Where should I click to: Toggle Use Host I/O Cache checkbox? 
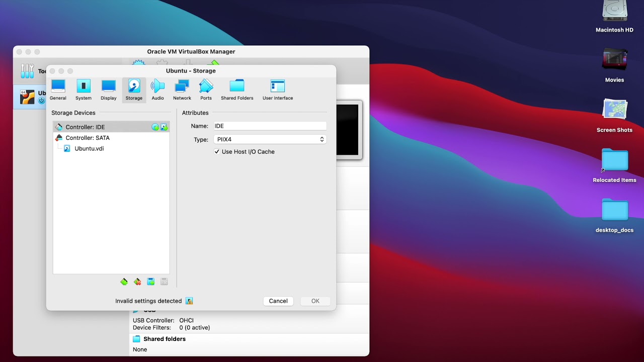(x=217, y=152)
